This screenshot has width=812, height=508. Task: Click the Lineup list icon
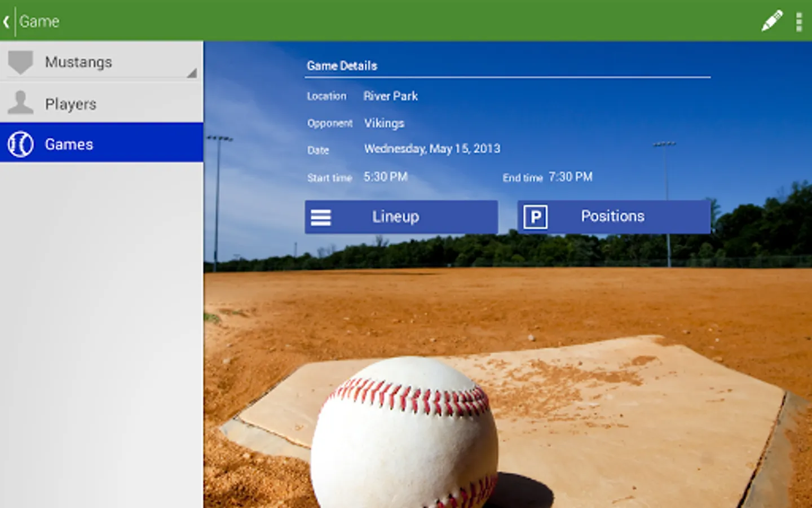321,217
